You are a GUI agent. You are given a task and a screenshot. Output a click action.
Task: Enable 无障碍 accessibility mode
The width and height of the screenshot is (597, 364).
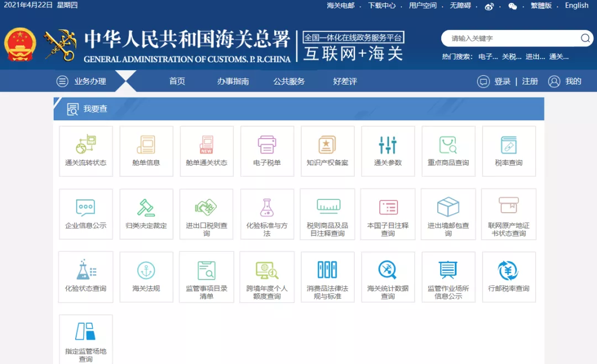click(460, 6)
